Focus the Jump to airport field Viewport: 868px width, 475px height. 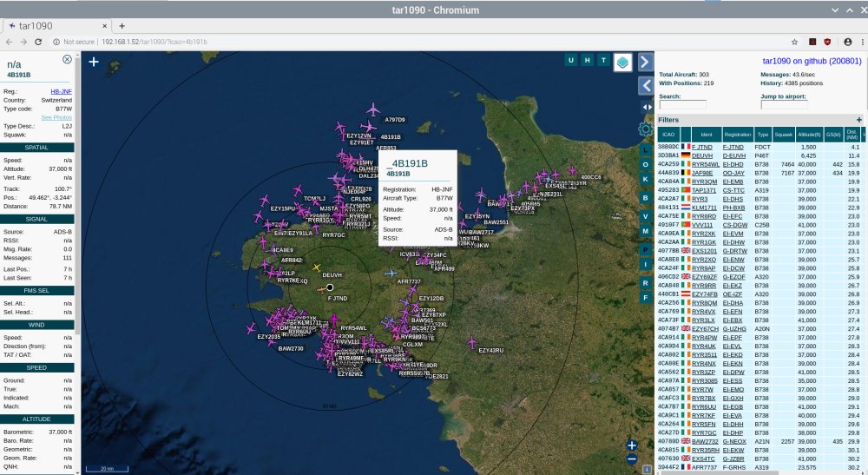(784, 104)
